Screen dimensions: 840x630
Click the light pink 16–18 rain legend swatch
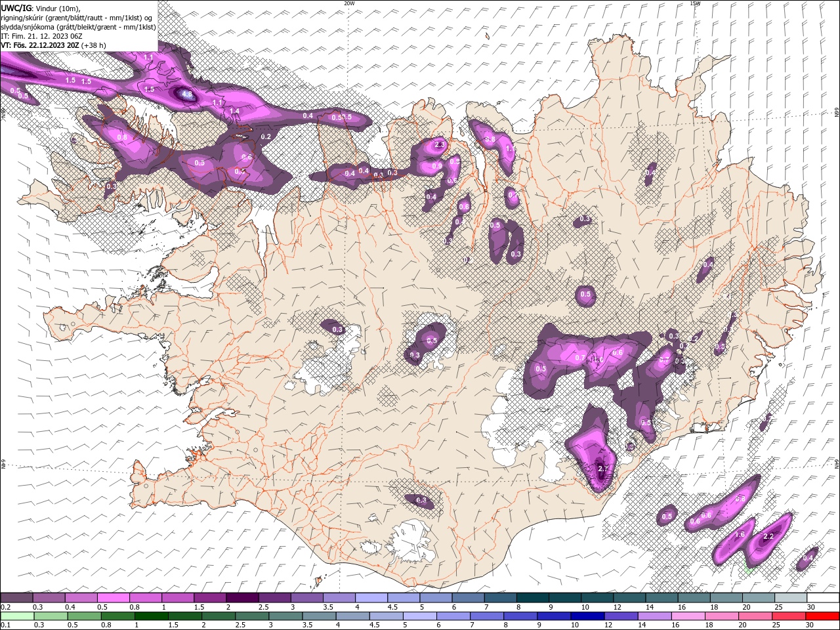tap(688, 616)
